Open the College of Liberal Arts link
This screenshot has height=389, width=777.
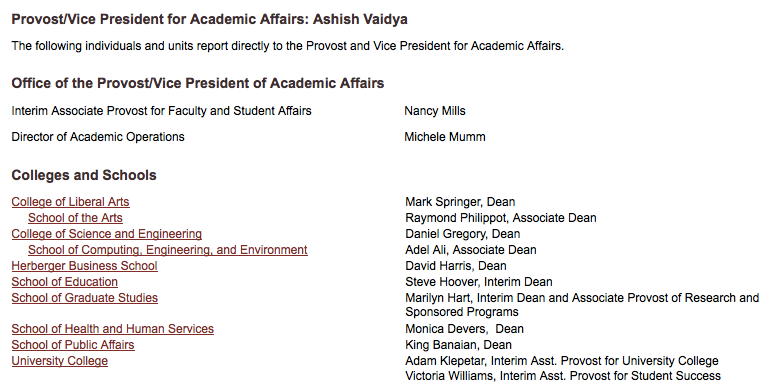(x=70, y=202)
